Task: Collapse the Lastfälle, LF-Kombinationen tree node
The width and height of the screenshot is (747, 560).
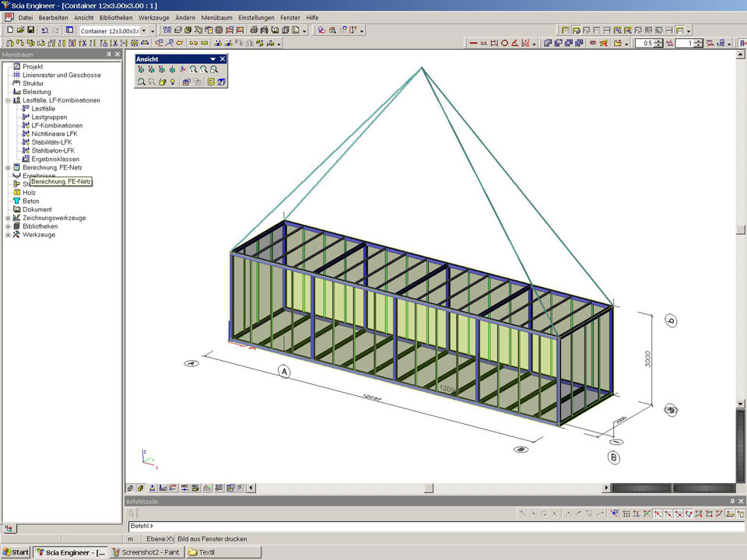Action: 8,100
